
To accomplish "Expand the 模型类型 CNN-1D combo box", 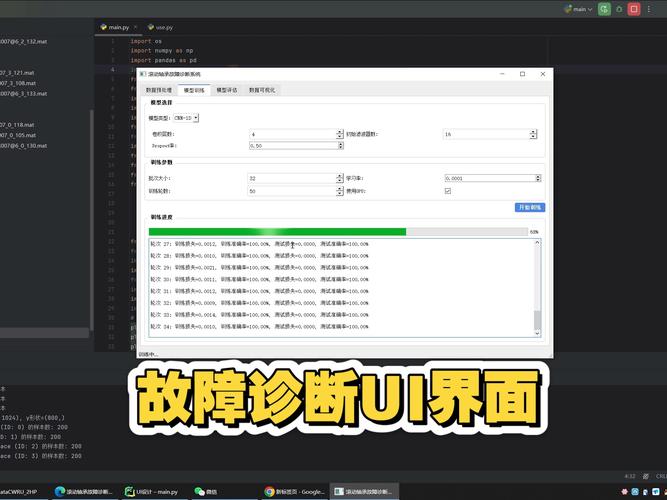I will pos(186,118).
